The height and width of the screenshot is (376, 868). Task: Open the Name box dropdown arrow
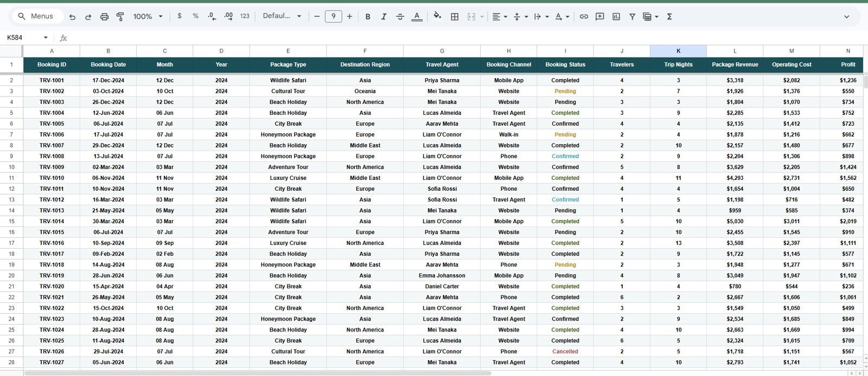point(46,37)
